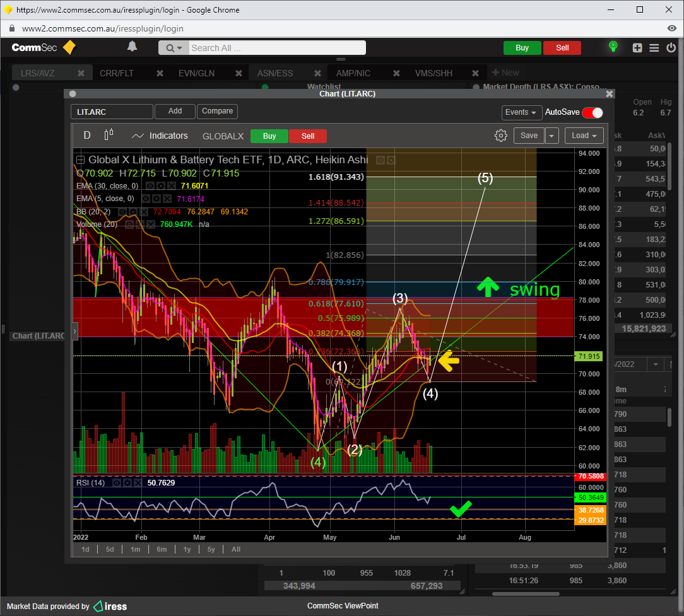This screenshot has width=684, height=616.
Task: Add a New workspace tab
Action: pos(505,73)
